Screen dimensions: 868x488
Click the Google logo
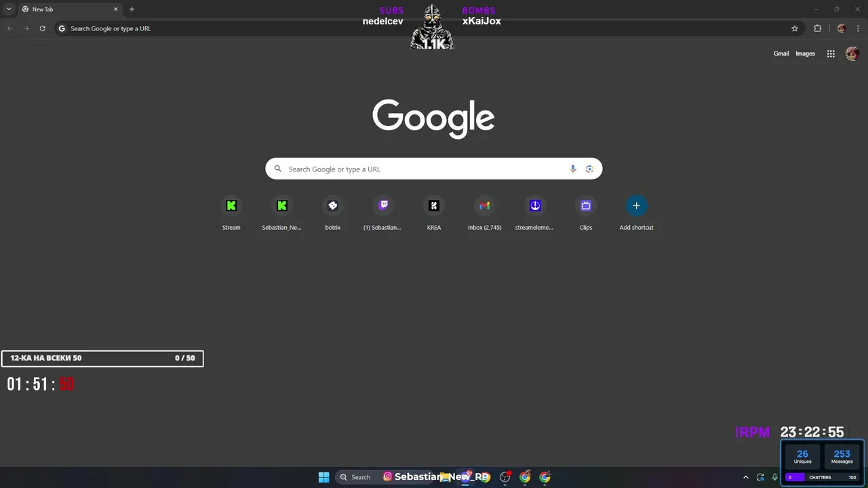coord(433,119)
